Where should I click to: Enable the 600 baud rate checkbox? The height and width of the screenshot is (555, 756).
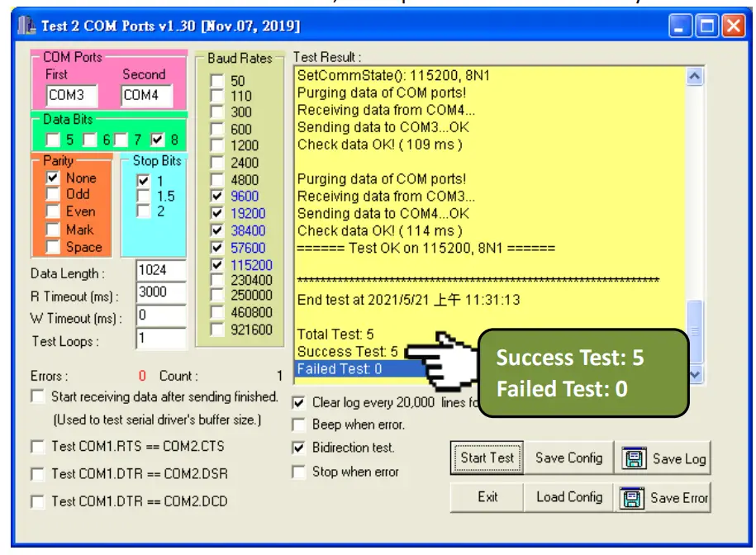[x=217, y=129]
